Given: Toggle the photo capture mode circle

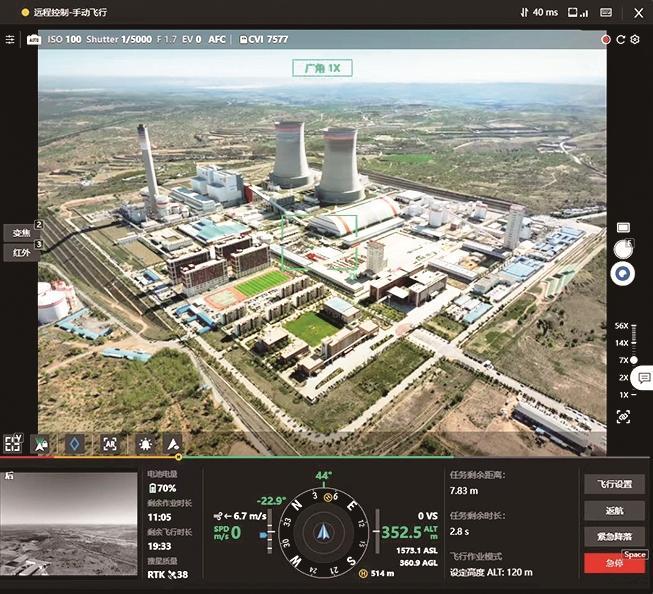Looking at the screenshot, I should pyautogui.click(x=622, y=248).
